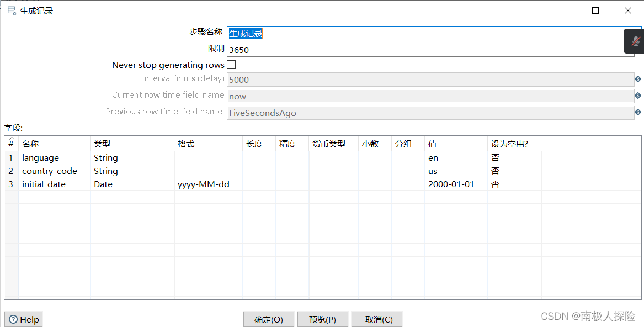644x327 pixels.
Task: Minimize the 生成记录 window
Action: 563,10
